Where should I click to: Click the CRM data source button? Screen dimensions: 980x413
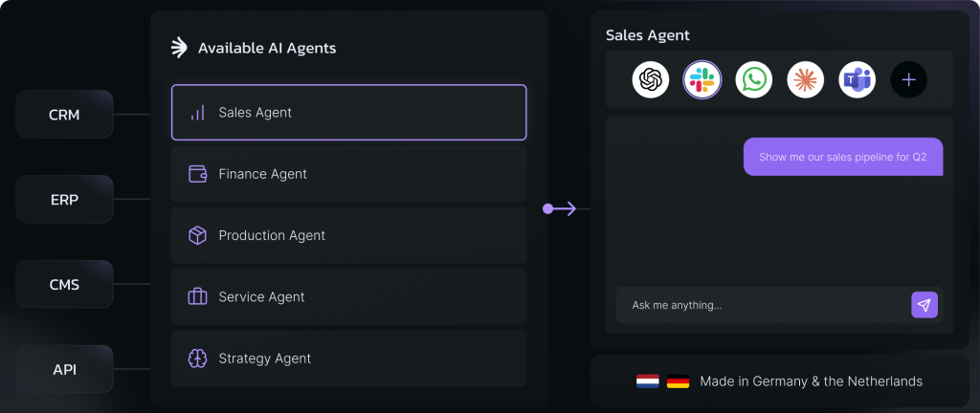coord(64,115)
